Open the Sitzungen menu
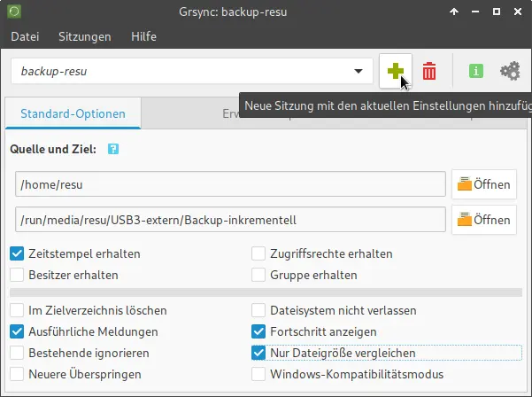This screenshot has height=397, width=532. click(85, 37)
